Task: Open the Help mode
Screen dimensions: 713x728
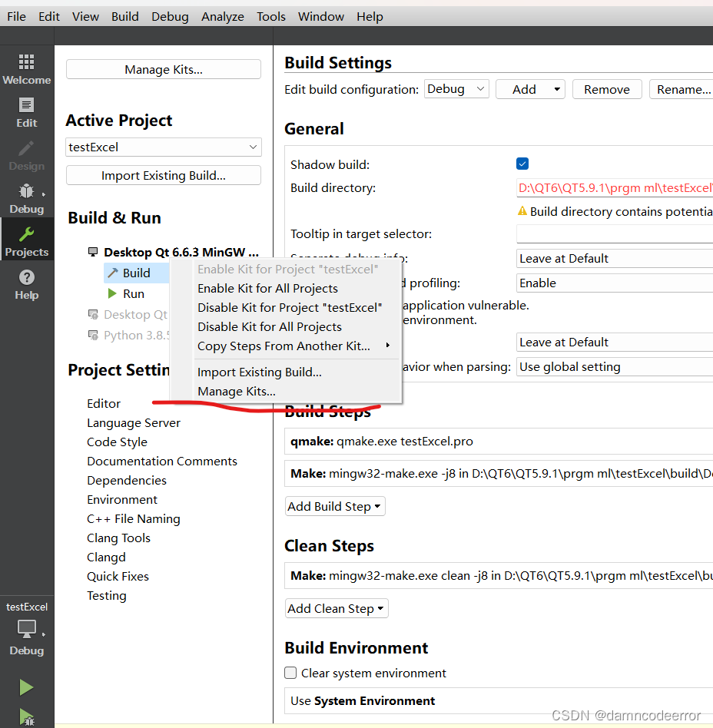Action: click(26, 285)
